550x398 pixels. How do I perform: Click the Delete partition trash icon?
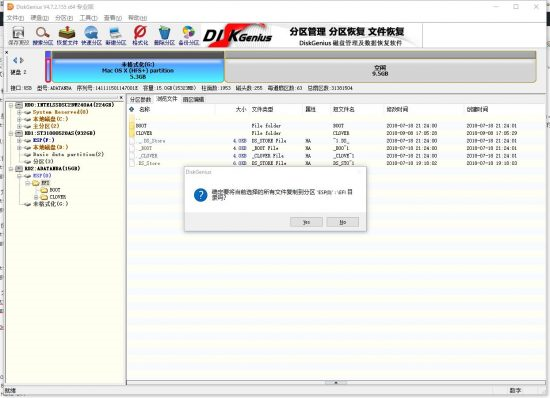pyautogui.click(x=164, y=33)
